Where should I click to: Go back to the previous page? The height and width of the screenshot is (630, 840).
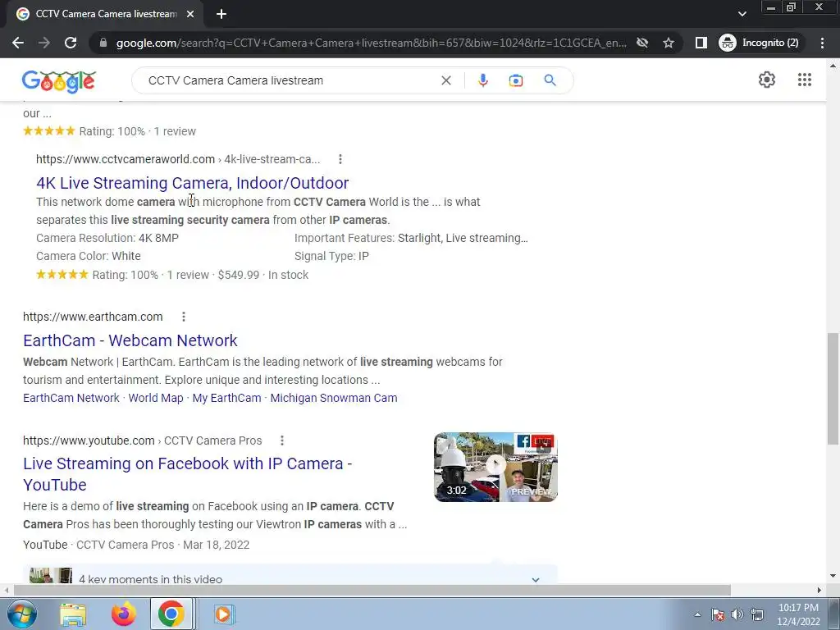pos(18,43)
